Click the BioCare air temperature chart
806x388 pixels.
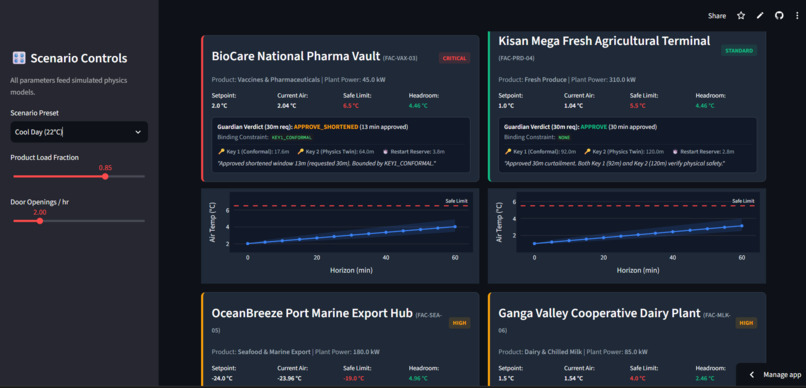coord(340,235)
